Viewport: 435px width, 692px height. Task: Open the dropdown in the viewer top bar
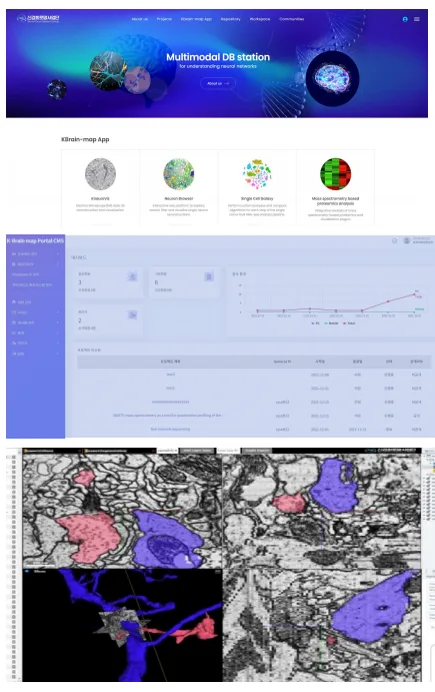click(x=168, y=451)
